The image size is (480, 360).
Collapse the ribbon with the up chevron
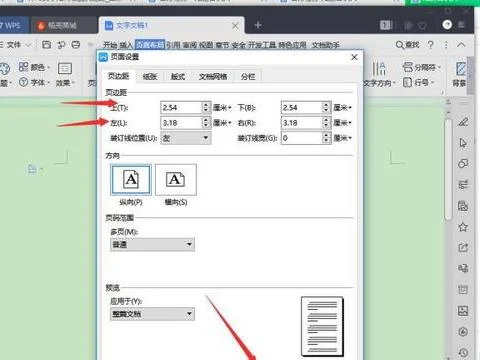point(461,44)
